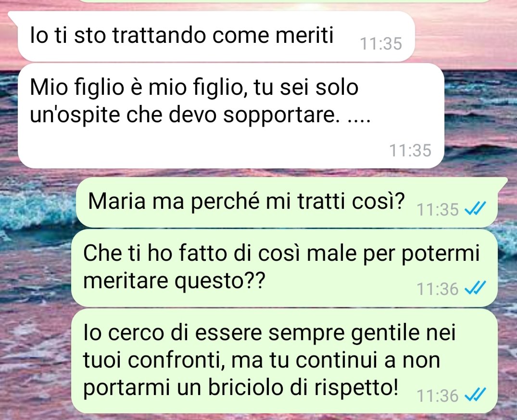Select the 'Che ti ho fatto di così male' message

[x=284, y=268]
